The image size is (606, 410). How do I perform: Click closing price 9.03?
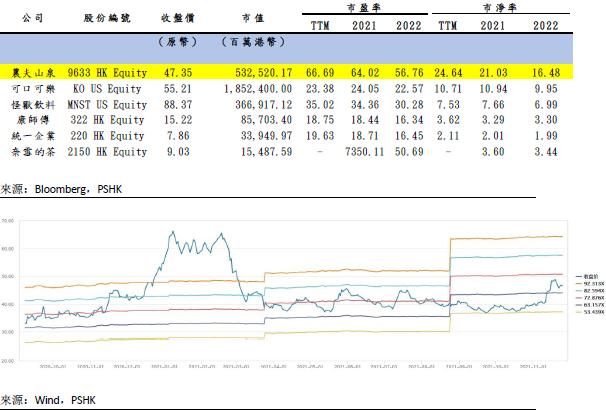point(178,152)
